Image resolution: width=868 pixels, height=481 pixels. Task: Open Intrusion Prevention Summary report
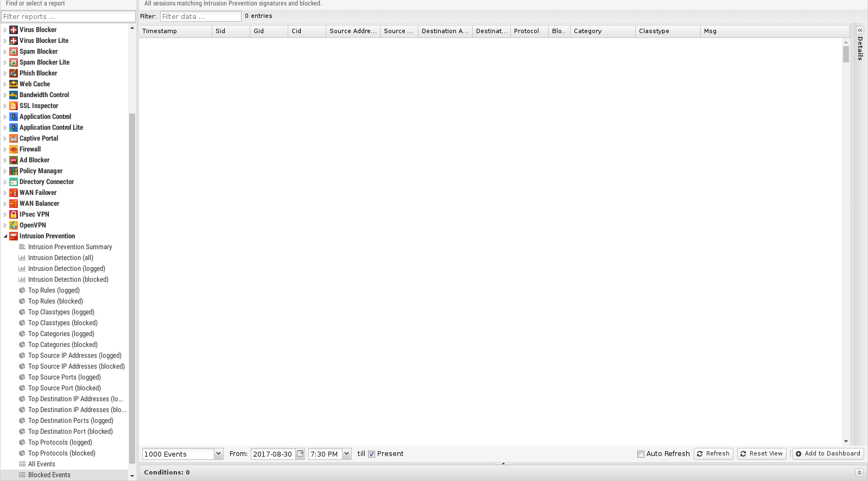pyautogui.click(x=70, y=247)
